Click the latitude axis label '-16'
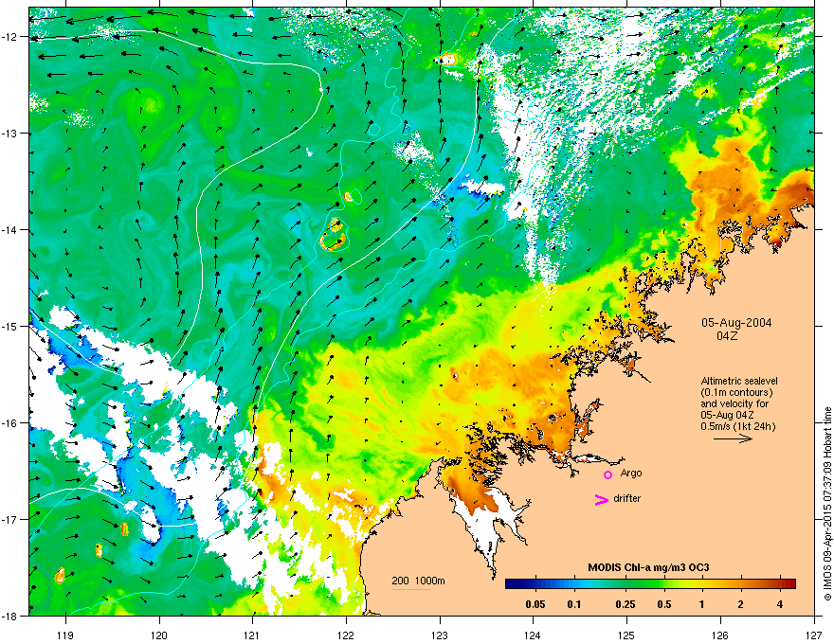This screenshot has height=644, width=834. pos(10,422)
